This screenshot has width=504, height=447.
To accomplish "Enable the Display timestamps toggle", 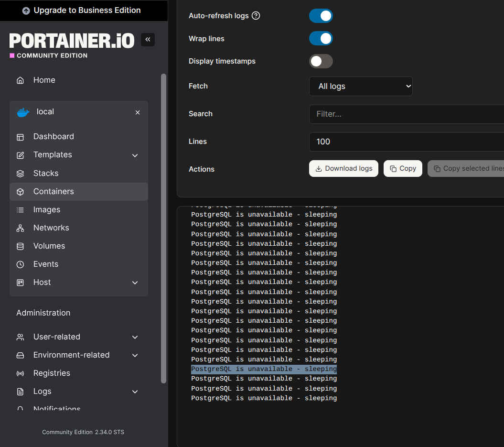I will coord(321,61).
